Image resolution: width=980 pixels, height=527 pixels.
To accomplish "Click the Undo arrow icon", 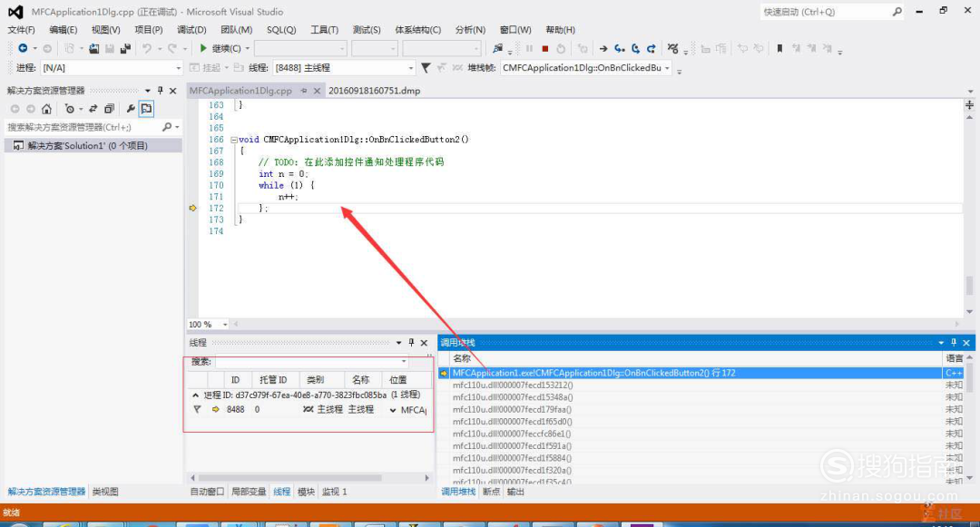I will click(146, 48).
